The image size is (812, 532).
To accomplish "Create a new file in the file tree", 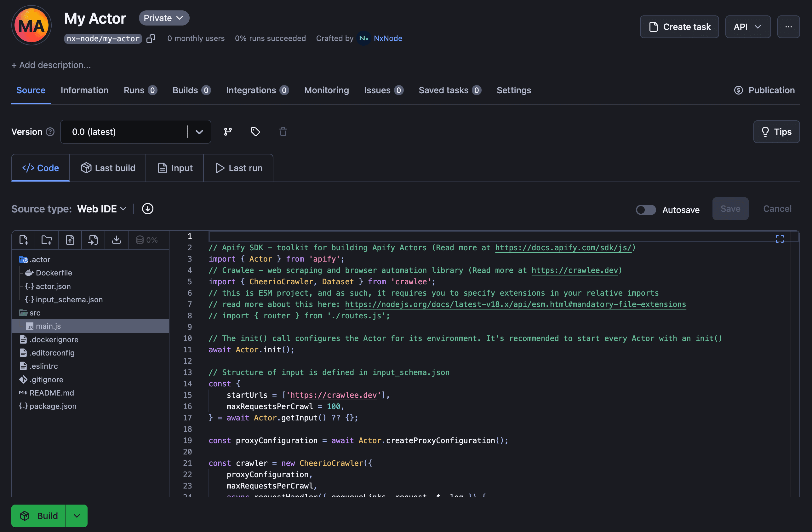I will coord(24,240).
